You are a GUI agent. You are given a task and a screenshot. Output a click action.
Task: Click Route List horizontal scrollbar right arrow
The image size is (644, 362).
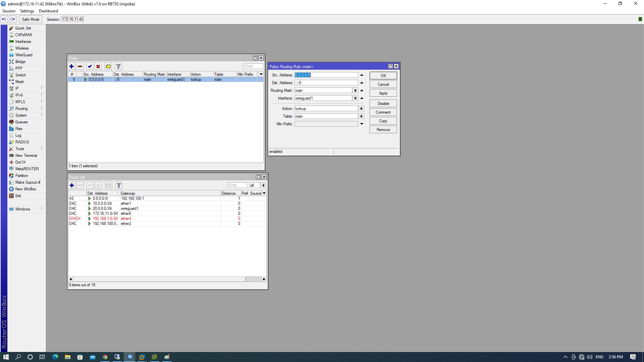(264, 279)
